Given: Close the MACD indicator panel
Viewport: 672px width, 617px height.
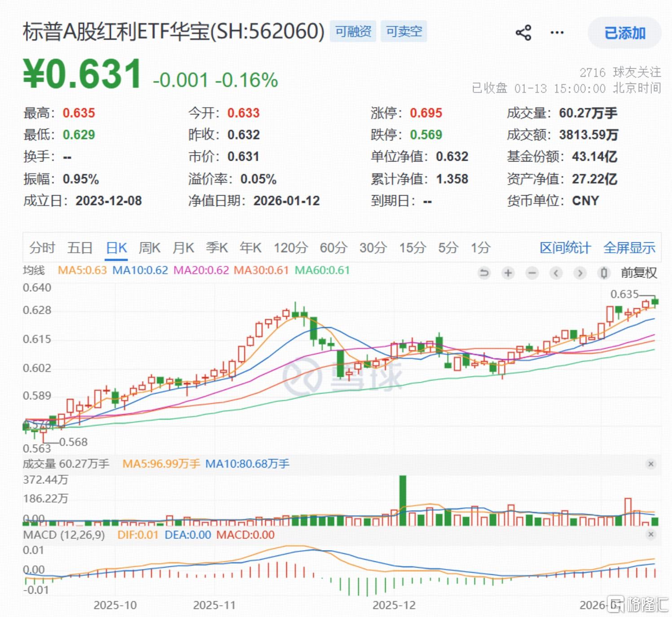Looking at the screenshot, I should click(651, 534).
